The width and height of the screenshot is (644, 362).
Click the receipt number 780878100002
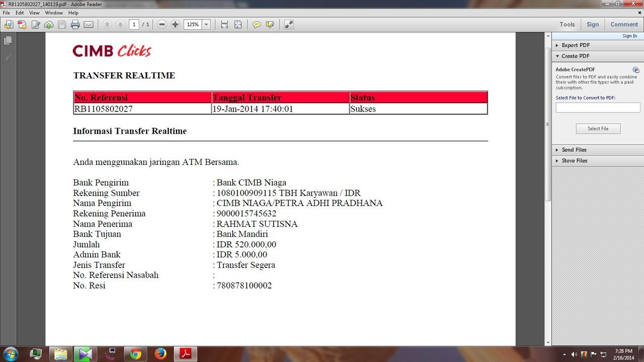coord(245,286)
